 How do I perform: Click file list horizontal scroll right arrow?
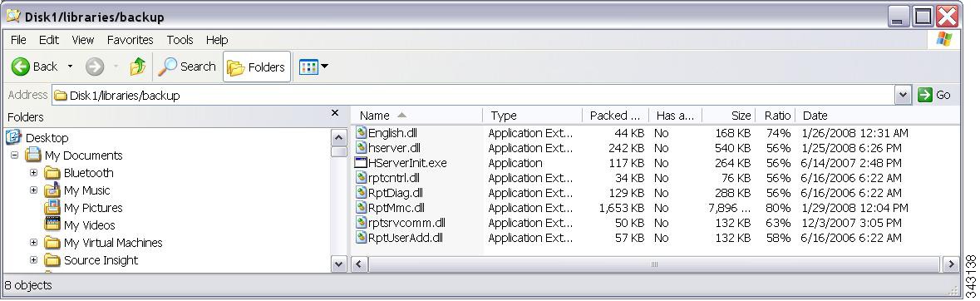(951, 264)
